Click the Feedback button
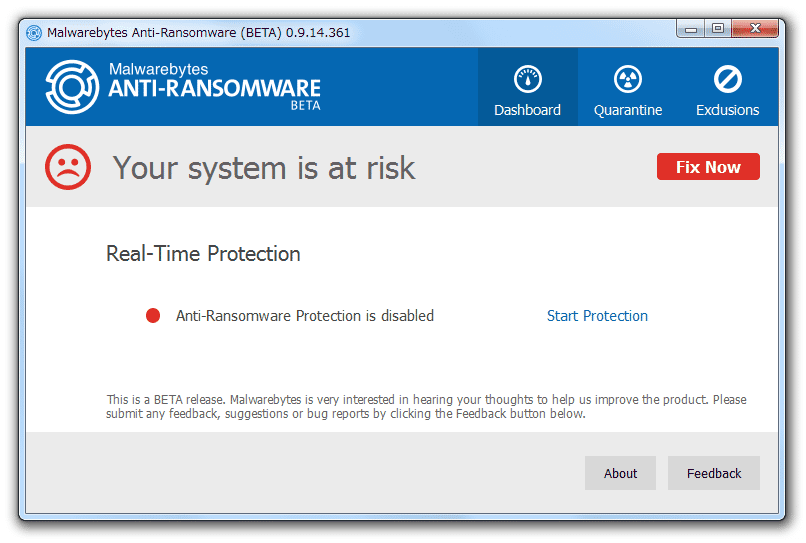 pos(713,473)
